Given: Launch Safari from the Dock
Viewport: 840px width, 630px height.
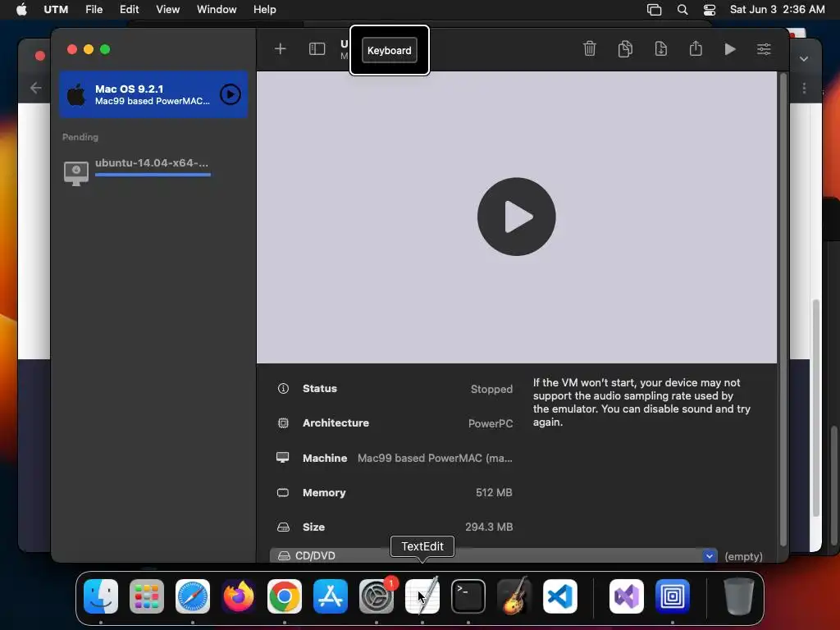Looking at the screenshot, I should point(193,596).
